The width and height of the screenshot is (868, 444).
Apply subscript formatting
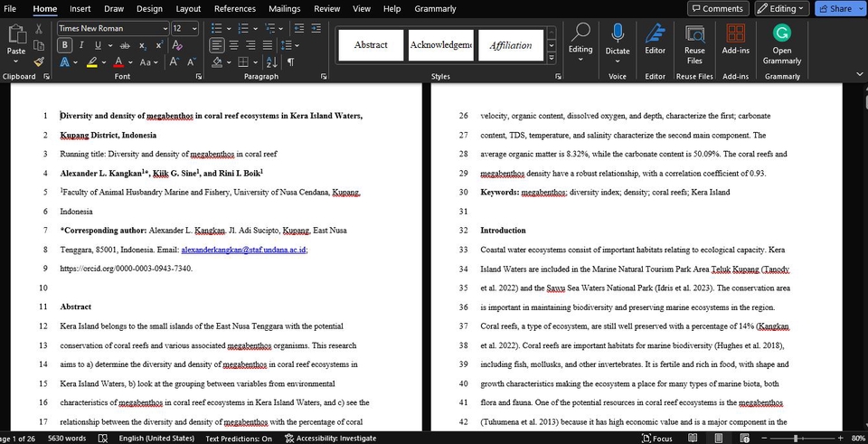(142, 45)
